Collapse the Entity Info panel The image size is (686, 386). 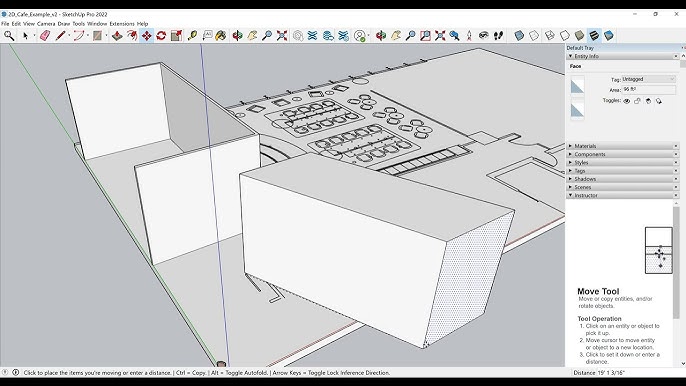(x=570, y=56)
